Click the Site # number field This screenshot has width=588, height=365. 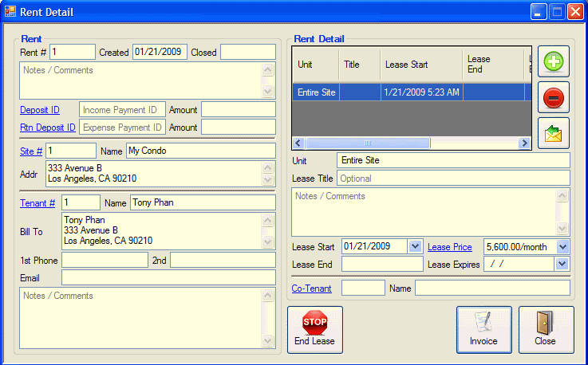pos(71,151)
